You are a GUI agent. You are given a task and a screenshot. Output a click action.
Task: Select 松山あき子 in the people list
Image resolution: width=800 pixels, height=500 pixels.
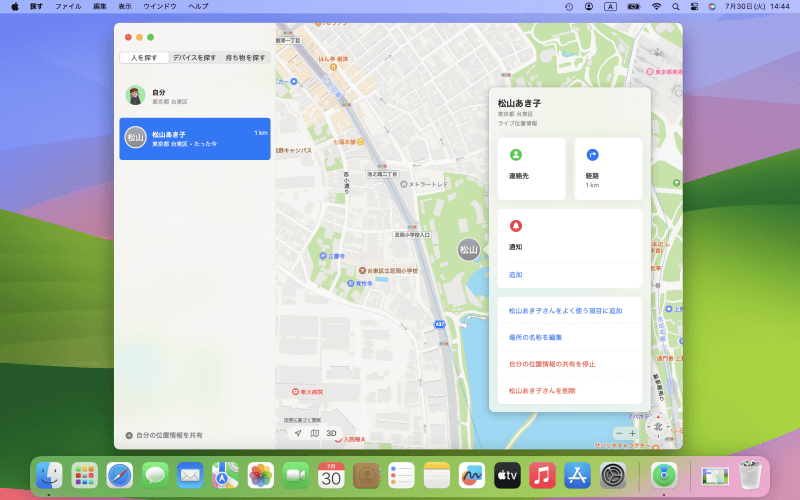pos(195,139)
